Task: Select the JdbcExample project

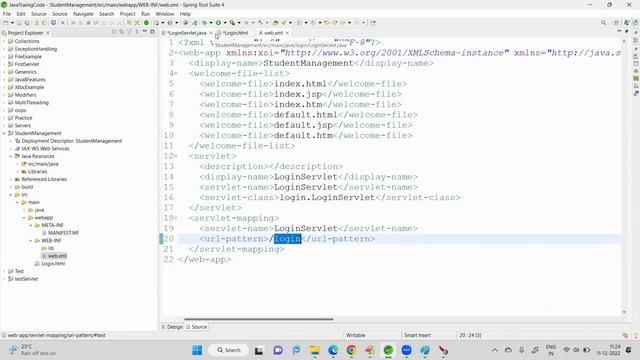Action: point(29,87)
